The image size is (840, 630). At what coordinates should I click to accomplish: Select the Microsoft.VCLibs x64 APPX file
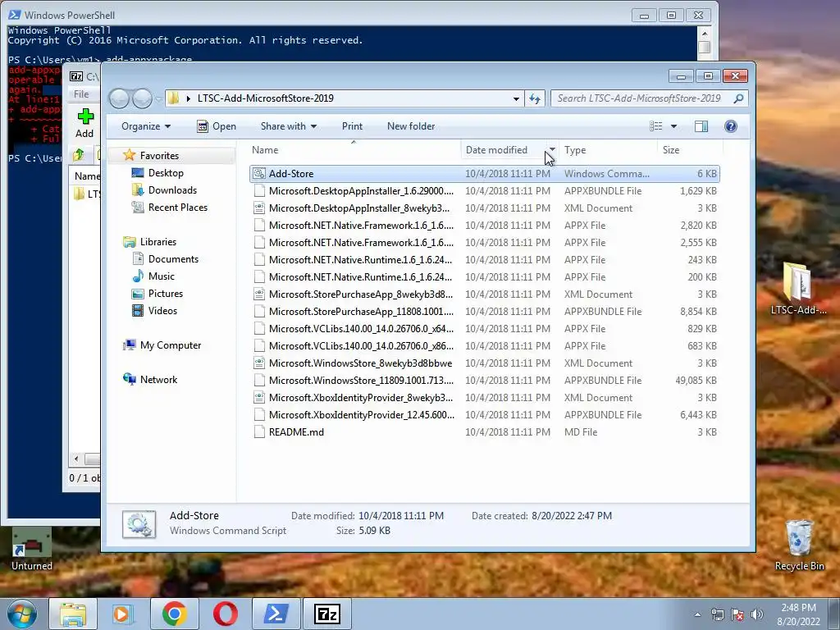[484, 328]
